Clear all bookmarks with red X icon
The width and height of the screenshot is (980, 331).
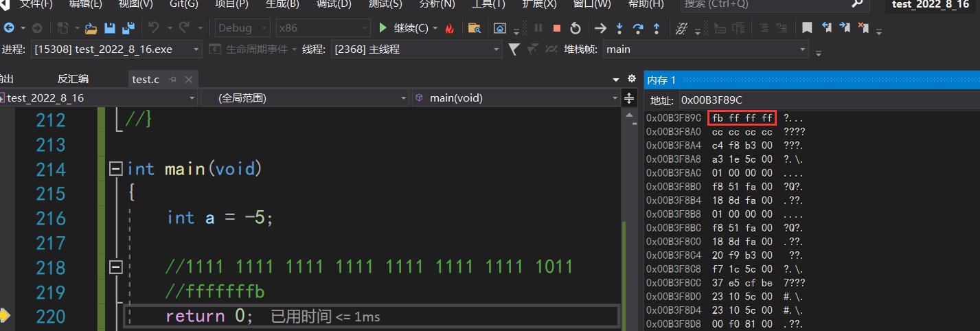click(864, 28)
